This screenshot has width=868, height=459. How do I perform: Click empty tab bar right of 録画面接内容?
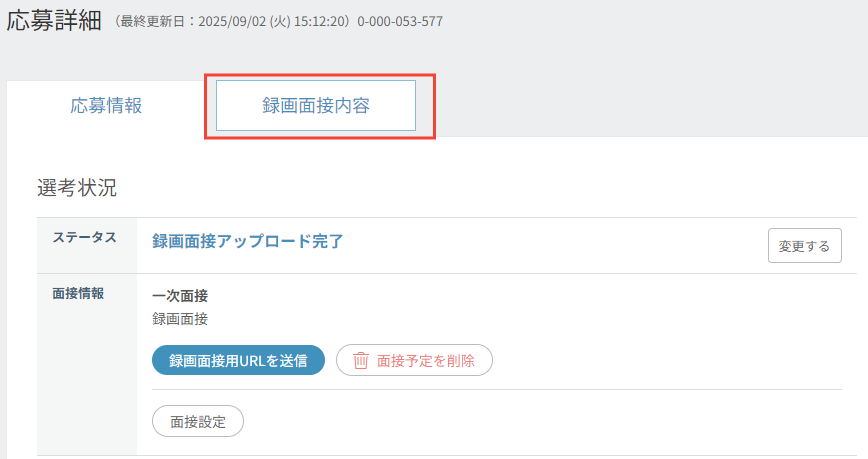pyautogui.click(x=650, y=106)
